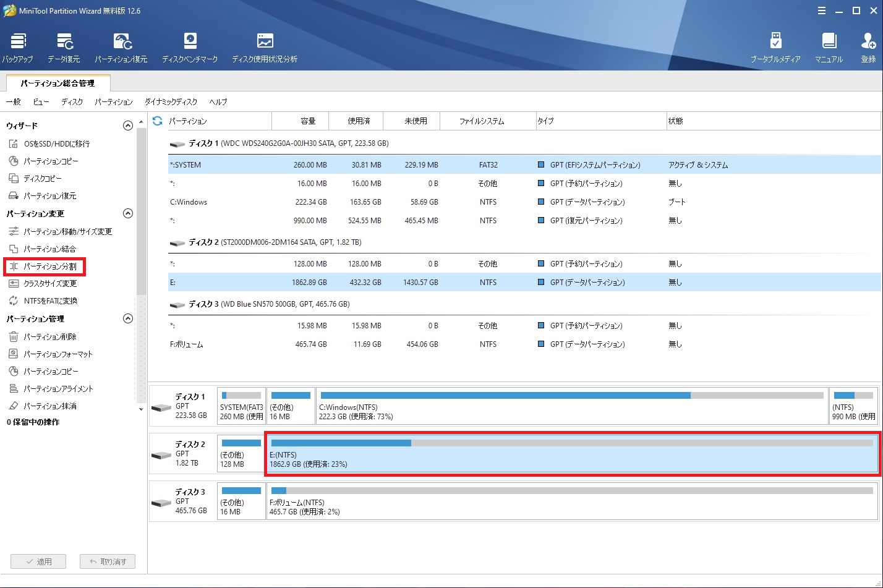Click E:(NTFS) block in disk map
Image resolution: width=883 pixels, height=588 pixels.
572,454
